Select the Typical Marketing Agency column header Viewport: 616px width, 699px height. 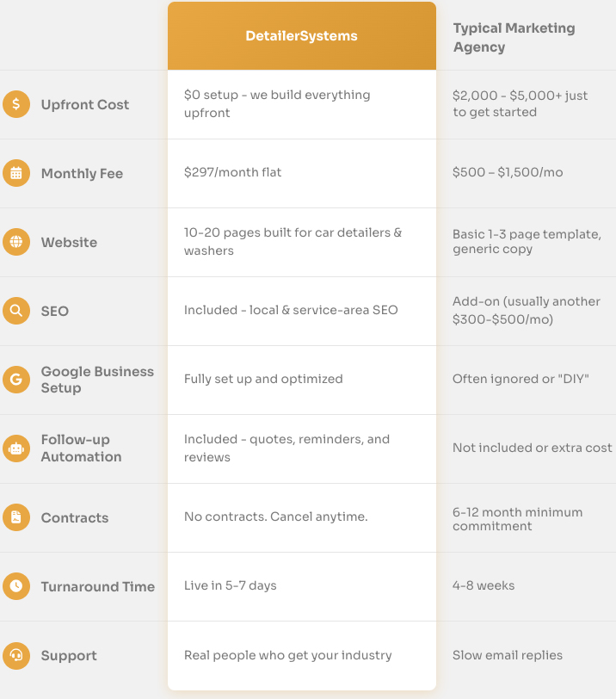(514, 37)
